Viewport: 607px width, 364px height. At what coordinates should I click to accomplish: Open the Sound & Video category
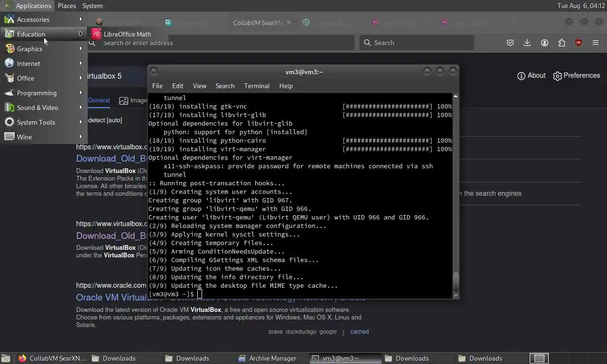[44, 108]
